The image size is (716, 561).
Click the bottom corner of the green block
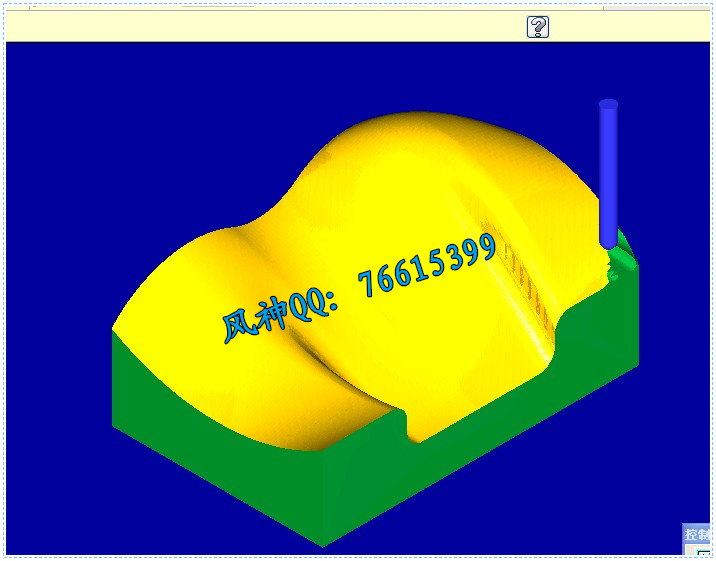pyautogui.click(x=323, y=543)
